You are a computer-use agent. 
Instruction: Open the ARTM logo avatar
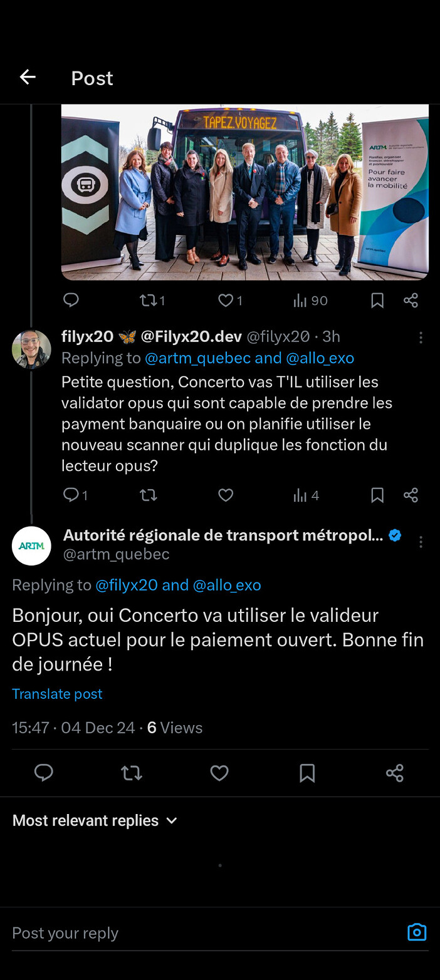click(x=31, y=545)
